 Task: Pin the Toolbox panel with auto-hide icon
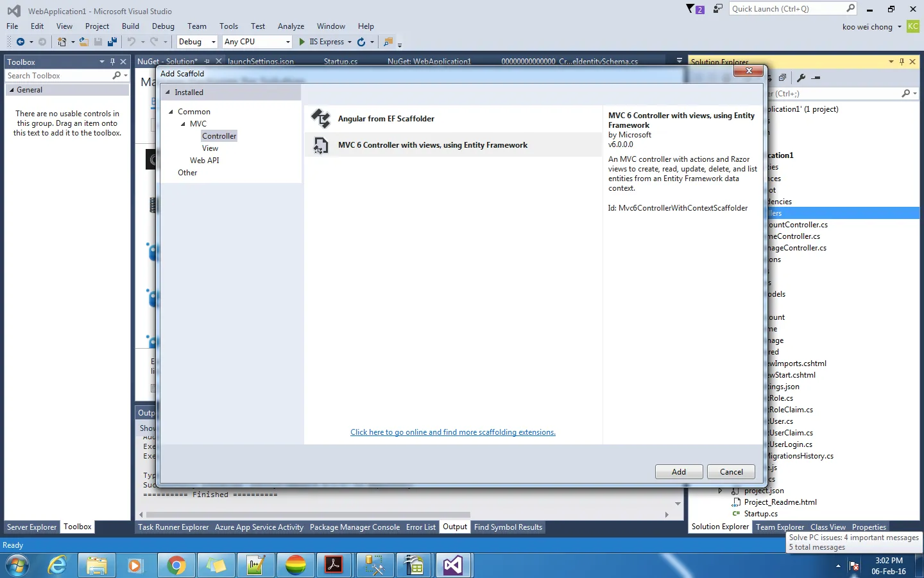click(112, 62)
